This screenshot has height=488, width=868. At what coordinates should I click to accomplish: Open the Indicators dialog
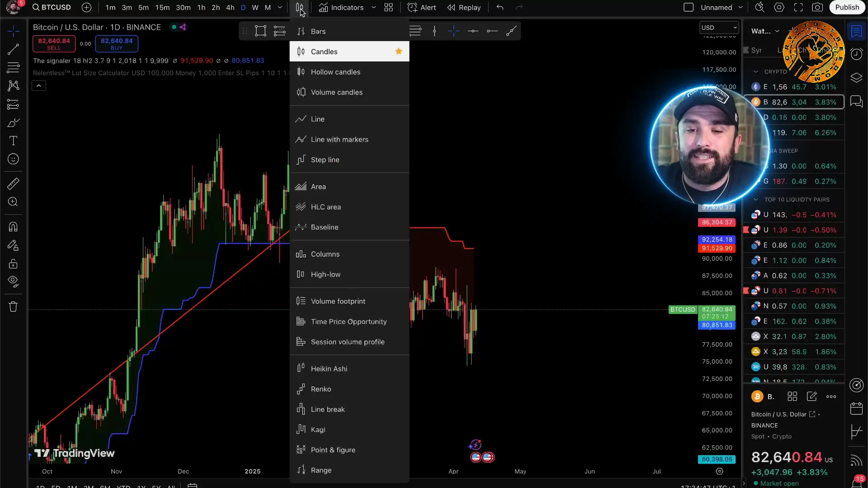tap(341, 8)
